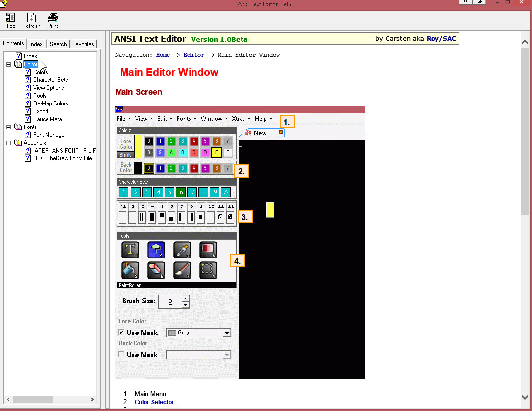The width and height of the screenshot is (532, 411).
Task: Open the Roy/SAC hyperlink
Action: coord(441,38)
